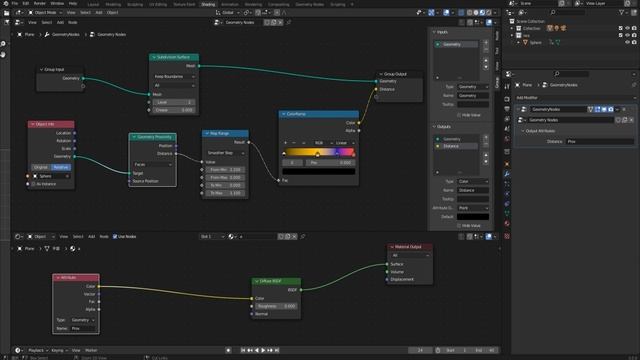This screenshot has height=360, width=640.
Task: Click the add input plus button in Inputs panel
Action: click(x=486, y=42)
